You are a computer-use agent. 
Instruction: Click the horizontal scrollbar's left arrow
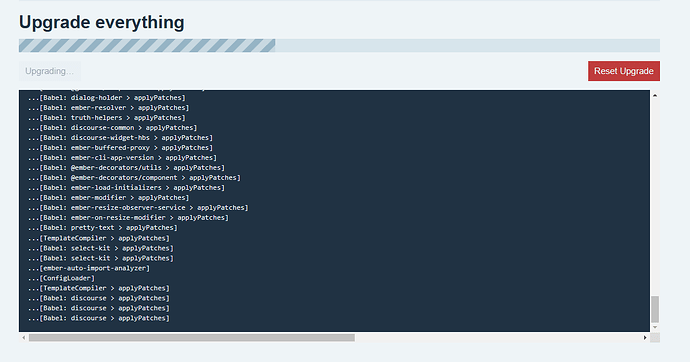pos(23,337)
